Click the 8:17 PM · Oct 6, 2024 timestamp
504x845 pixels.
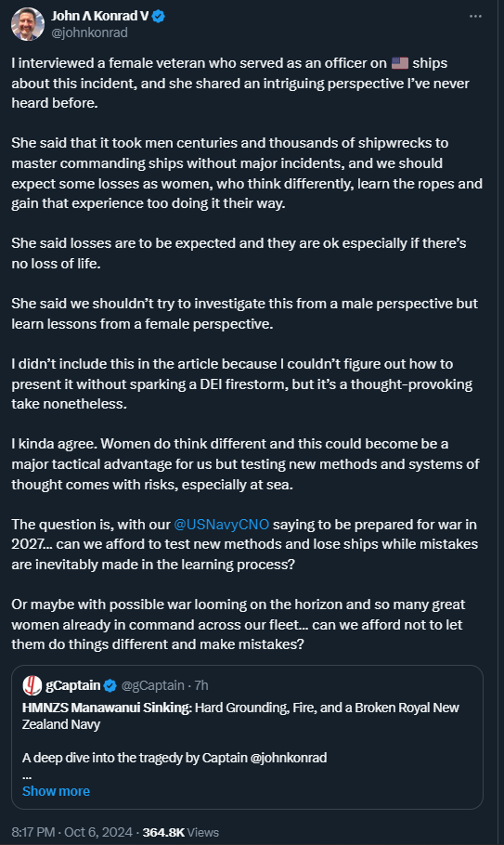[71, 832]
